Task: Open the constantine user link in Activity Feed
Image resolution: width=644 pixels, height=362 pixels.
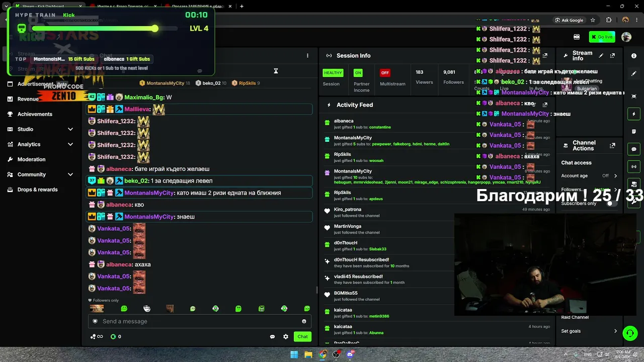Action: click(380, 127)
